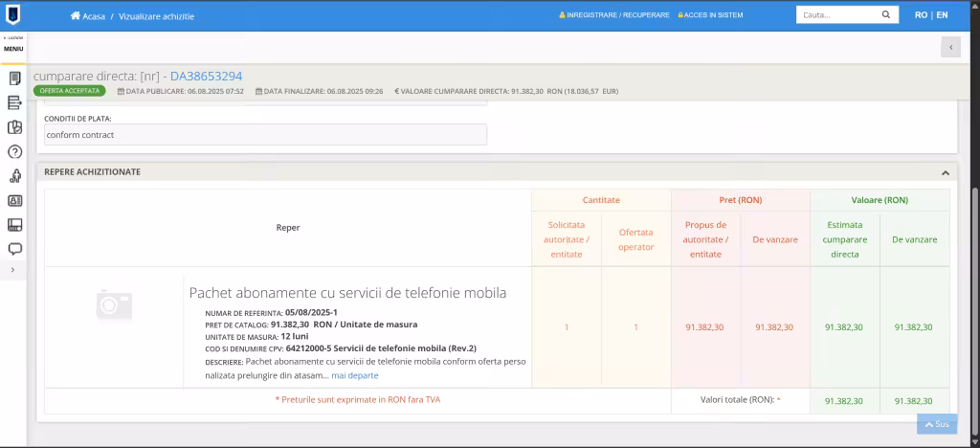Open the person statistics icon in sidebar
Viewport: 980px width, 448px height.
14,176
